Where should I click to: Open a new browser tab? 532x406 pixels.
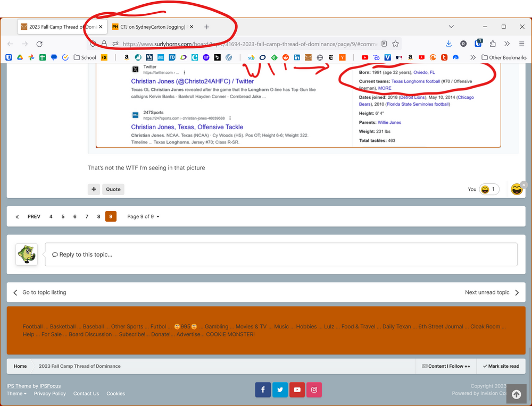(207, 27)
